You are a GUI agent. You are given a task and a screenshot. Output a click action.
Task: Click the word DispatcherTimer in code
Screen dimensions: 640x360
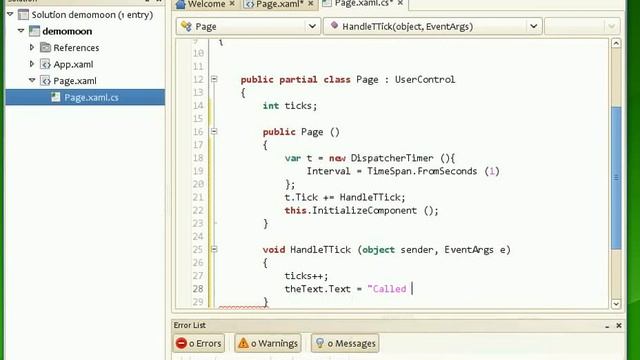392,158
